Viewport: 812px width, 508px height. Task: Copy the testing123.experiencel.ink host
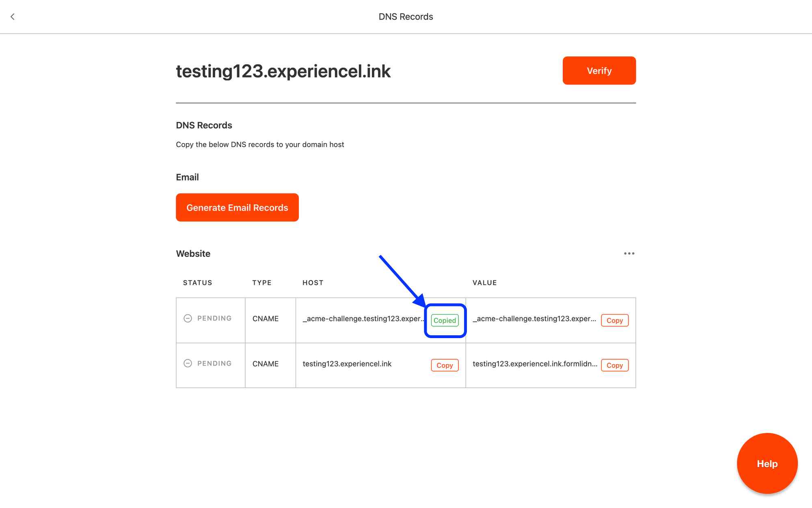pos(445,365)
